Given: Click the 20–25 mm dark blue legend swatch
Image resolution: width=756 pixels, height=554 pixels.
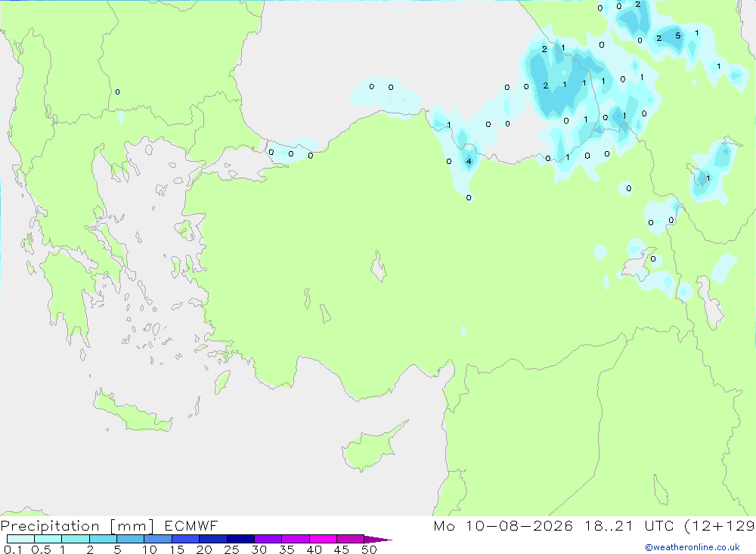Looking at the screenshot, I should click(213, 539).
